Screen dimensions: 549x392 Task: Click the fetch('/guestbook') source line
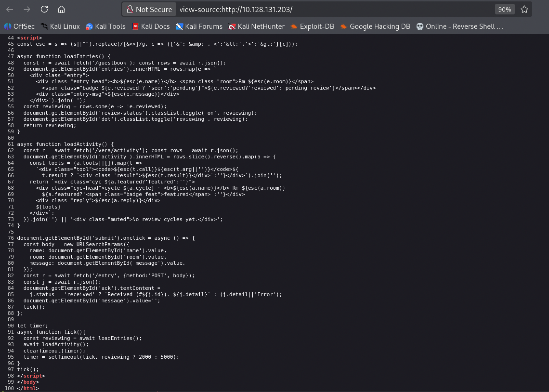pyautogui.click(x=124, y=63)
